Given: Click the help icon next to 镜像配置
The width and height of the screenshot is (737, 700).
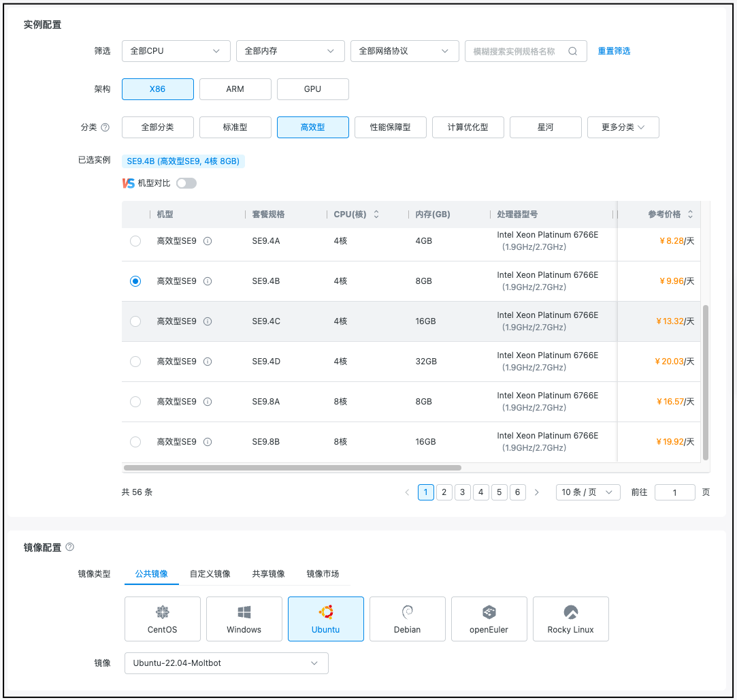Looking at the screenshot, I should click(69, 547).
